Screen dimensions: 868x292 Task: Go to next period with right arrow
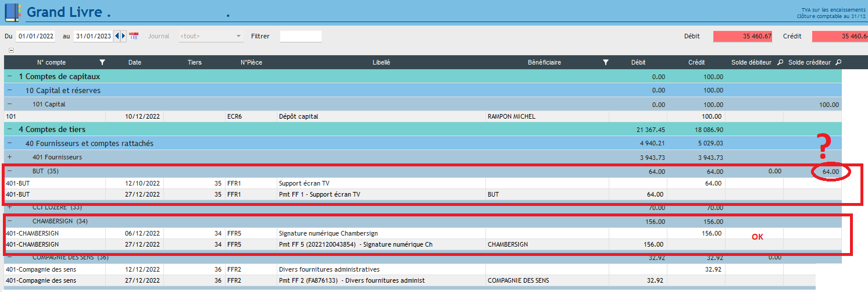pyautogui.click(x=123, y=36)
